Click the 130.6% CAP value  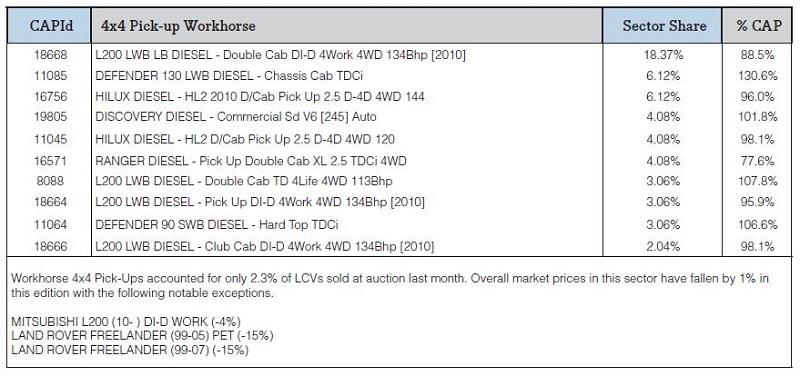[x=758, y=76]
